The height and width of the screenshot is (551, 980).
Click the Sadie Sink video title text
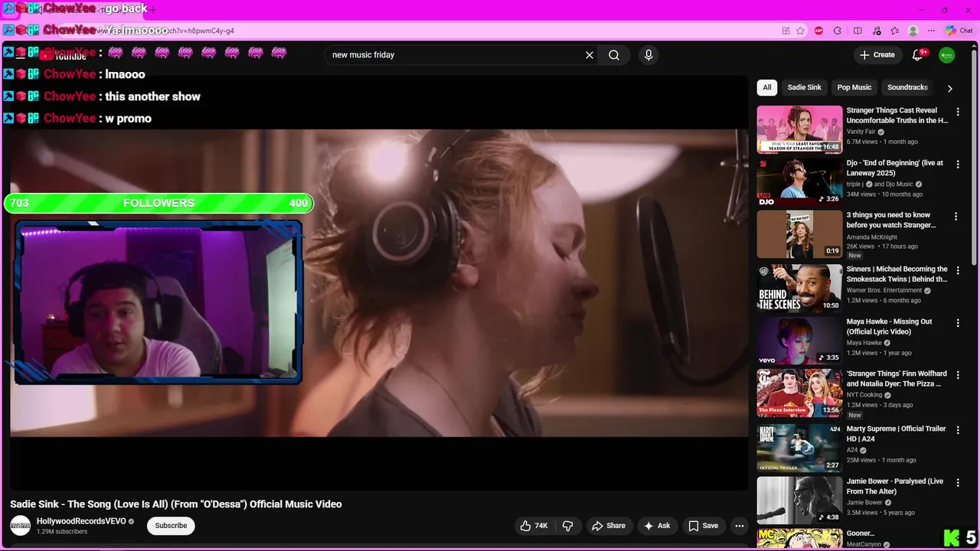[176, 504]
